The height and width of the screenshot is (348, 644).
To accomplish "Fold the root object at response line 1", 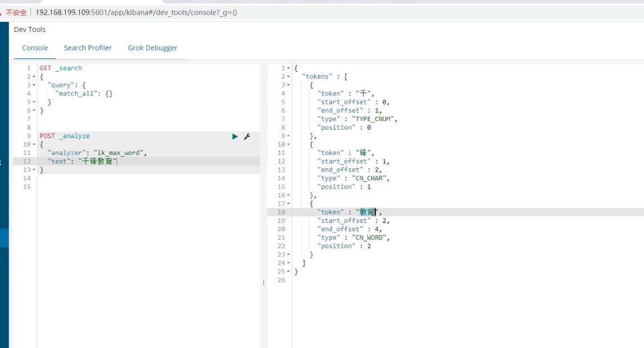I will pyautogui.click(x=289, y=68).
